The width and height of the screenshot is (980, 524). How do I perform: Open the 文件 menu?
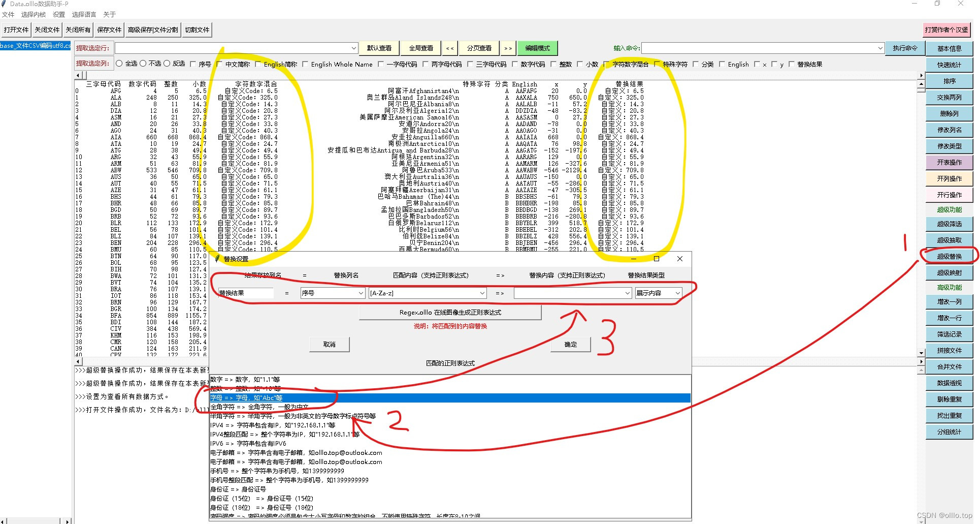8,15
